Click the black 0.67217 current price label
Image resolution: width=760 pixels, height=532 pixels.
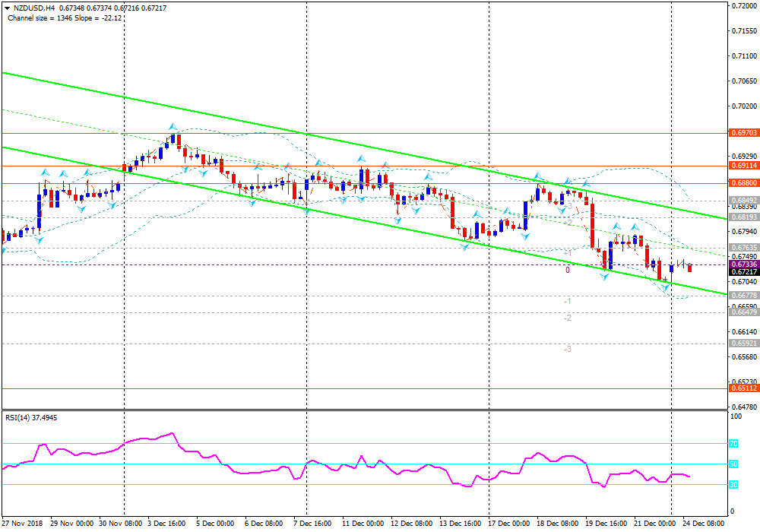[x=743, y=272]
